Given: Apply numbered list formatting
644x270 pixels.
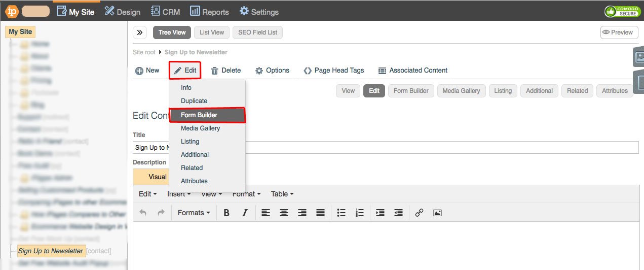Looking at the screenshot, I should 360,213.
